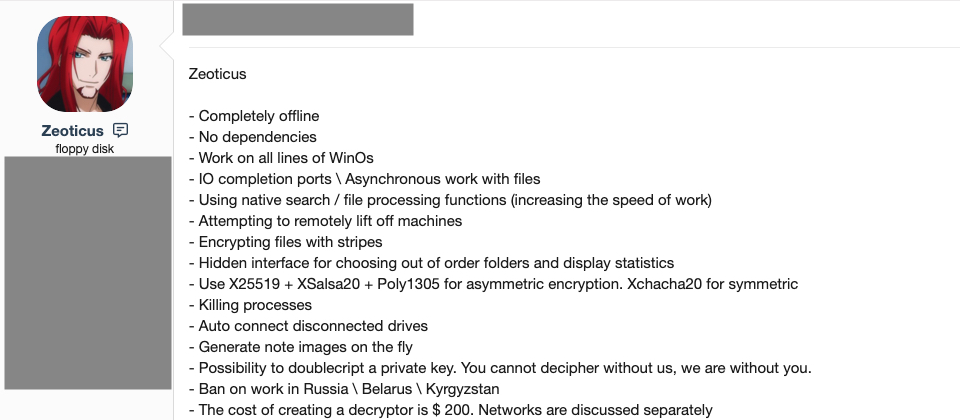Click the 'Using native search' line

450,200
